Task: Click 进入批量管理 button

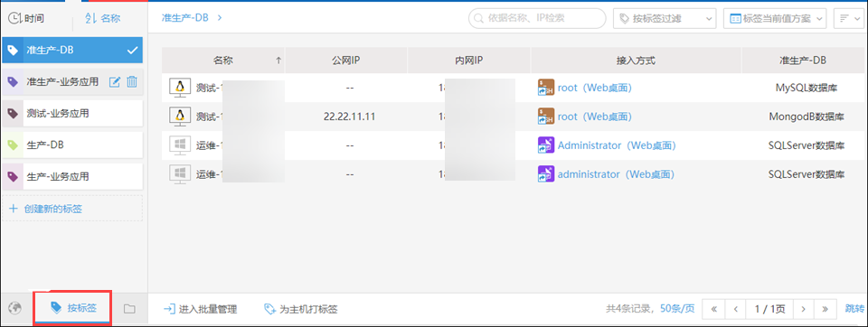Action: 201,309
